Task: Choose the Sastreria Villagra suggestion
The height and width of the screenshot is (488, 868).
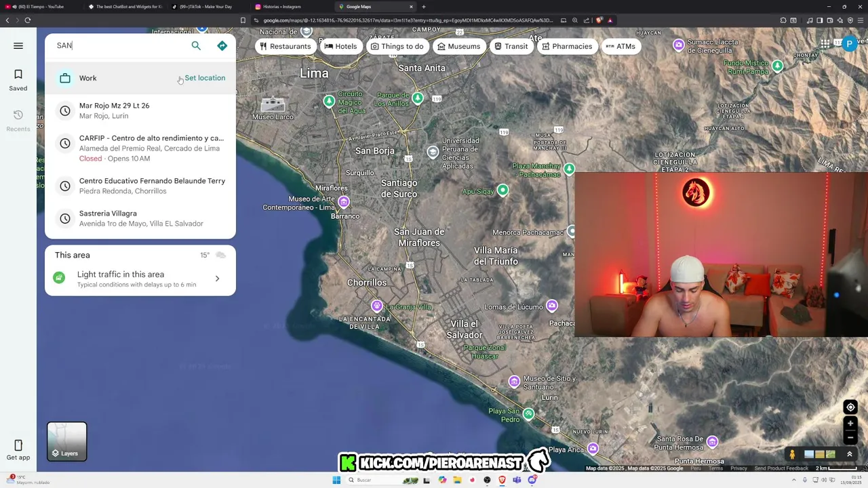Action: coord(140,218)
